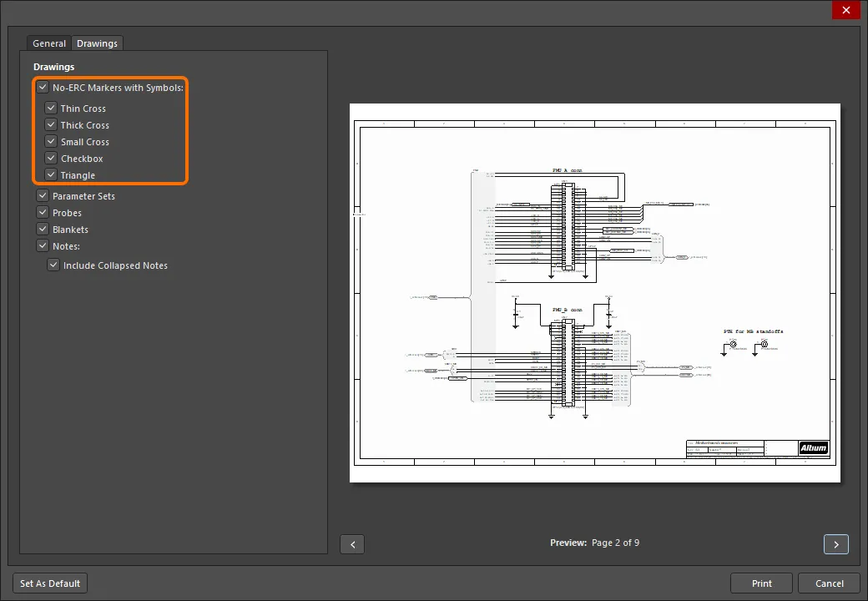Click the 'Drawings' section heading

point(53,67)
